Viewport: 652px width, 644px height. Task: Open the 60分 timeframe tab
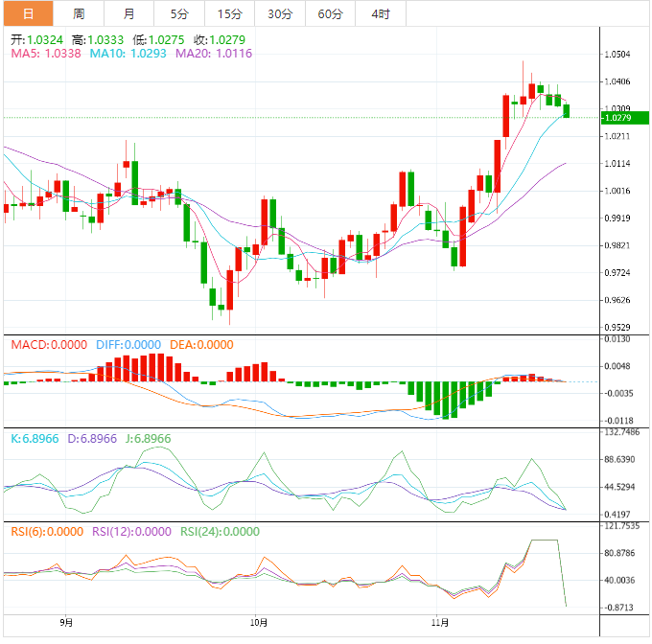pyautogui.click(x=330, y=13)
